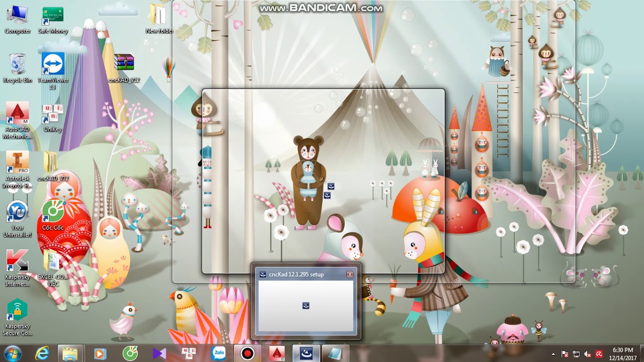Click the cncKad 12.1.295 setup title bar
644x362 pixels.
point(306,275)
